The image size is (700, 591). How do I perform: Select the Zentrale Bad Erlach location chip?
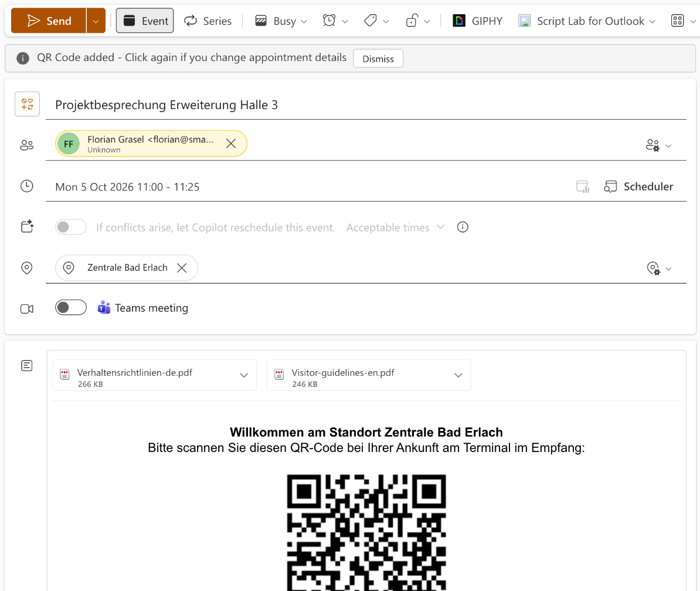(x=127, y=268)
